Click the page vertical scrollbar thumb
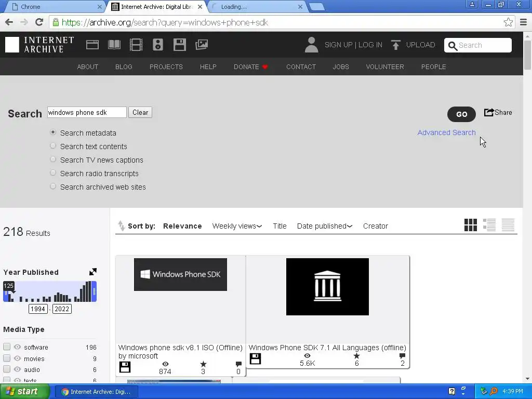Screen dimensions: 532x399 [x=527, y=54]
